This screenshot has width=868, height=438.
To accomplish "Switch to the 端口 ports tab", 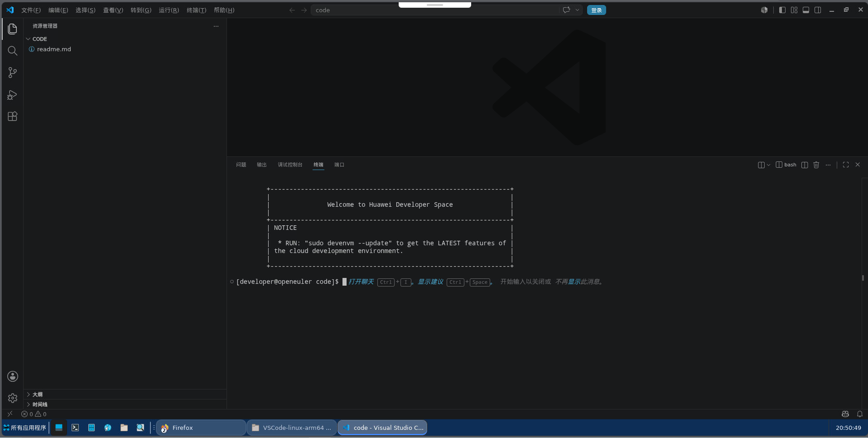I will (339, 165).
